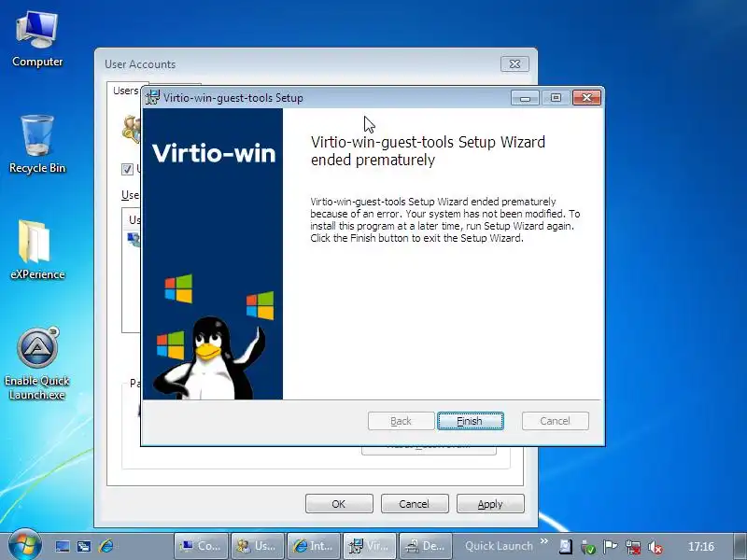Click the network disconnected tray icon
This screenshot has height=560, width=747.
[x=633, y=547]
